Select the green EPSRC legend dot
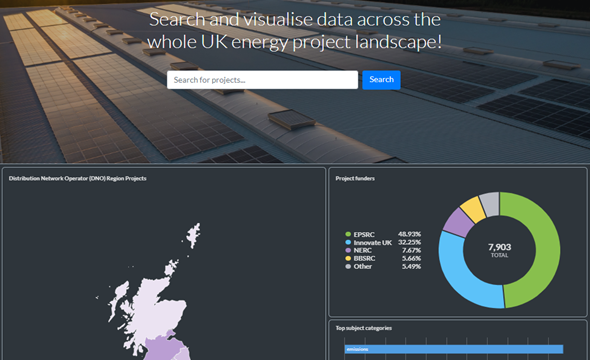 click(348, 234)
